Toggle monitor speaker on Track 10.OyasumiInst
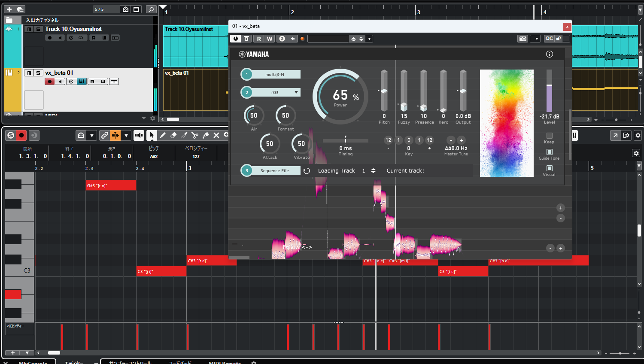644x364 pixels. coord(60,38)
